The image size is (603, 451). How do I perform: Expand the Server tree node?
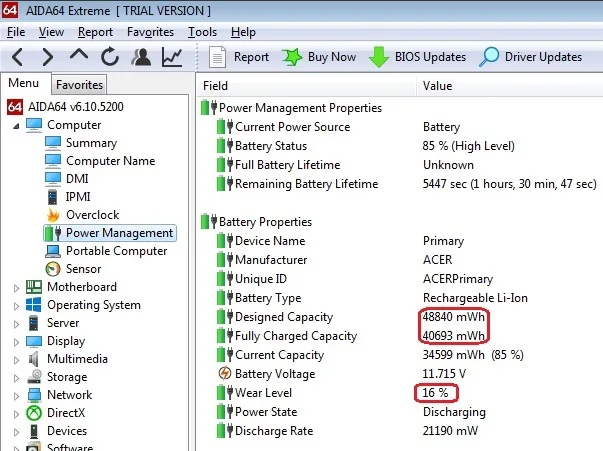tap(16, 324)
